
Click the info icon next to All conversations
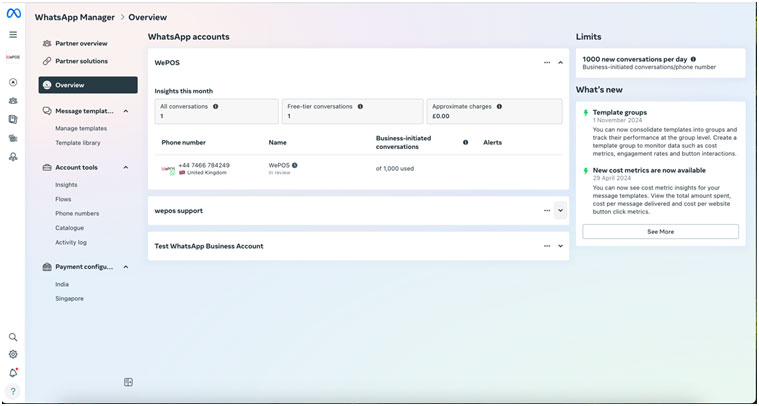pos(215,106)
